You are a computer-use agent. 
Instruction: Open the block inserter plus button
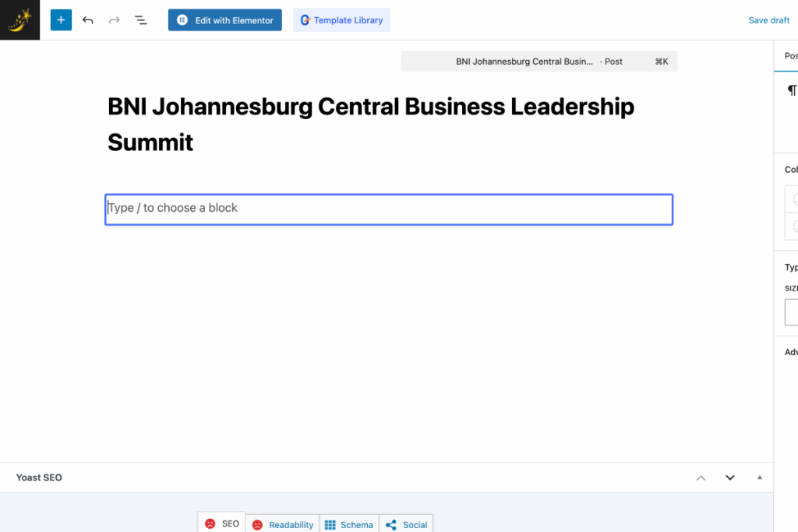pos(61,20)
